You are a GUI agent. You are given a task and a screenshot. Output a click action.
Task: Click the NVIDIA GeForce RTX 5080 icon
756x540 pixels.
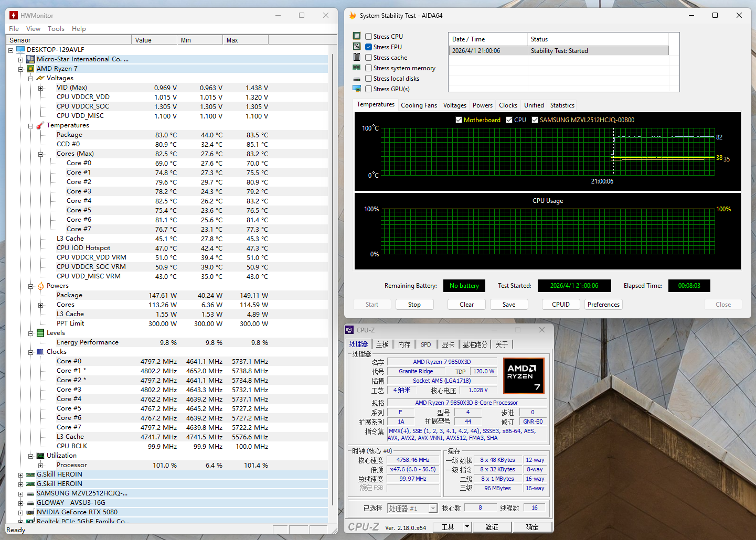(x=30, y=512)
